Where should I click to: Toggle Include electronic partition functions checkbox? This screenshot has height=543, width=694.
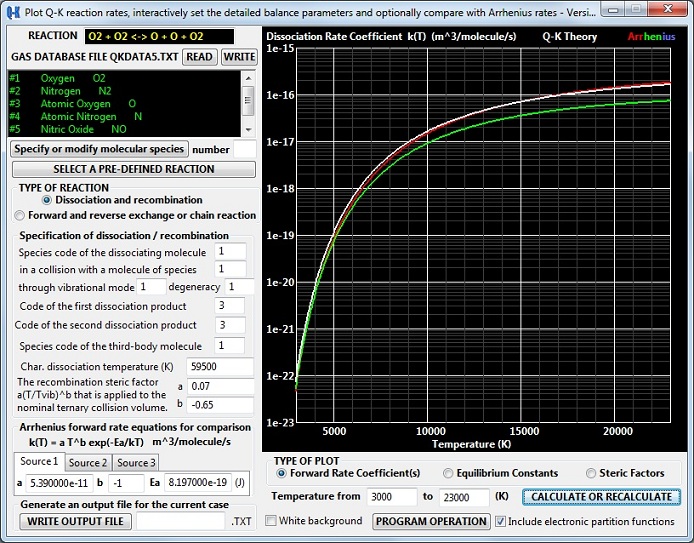click(x=501, y=521)
